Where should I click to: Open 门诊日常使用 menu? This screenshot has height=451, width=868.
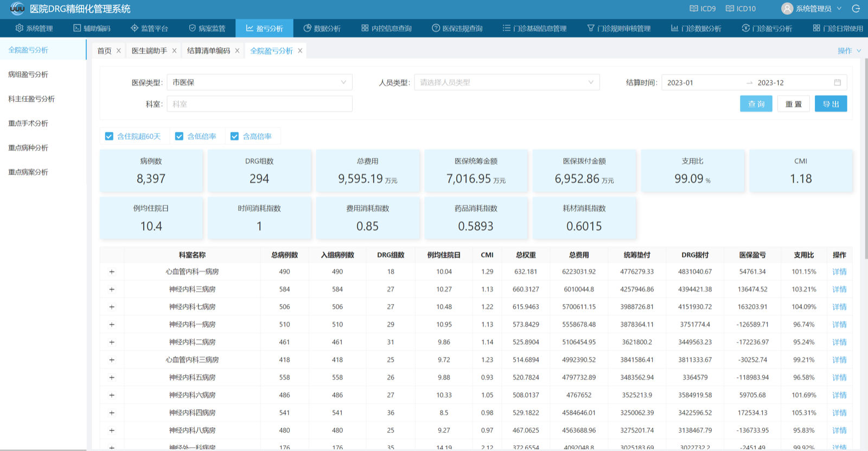[x=838, y=28]
